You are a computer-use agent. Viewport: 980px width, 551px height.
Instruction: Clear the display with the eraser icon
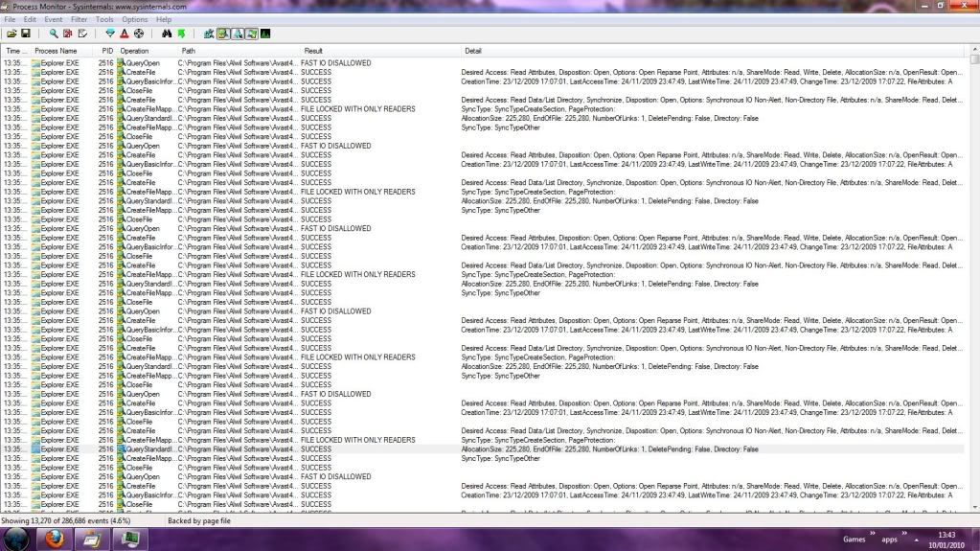[81, 34]
